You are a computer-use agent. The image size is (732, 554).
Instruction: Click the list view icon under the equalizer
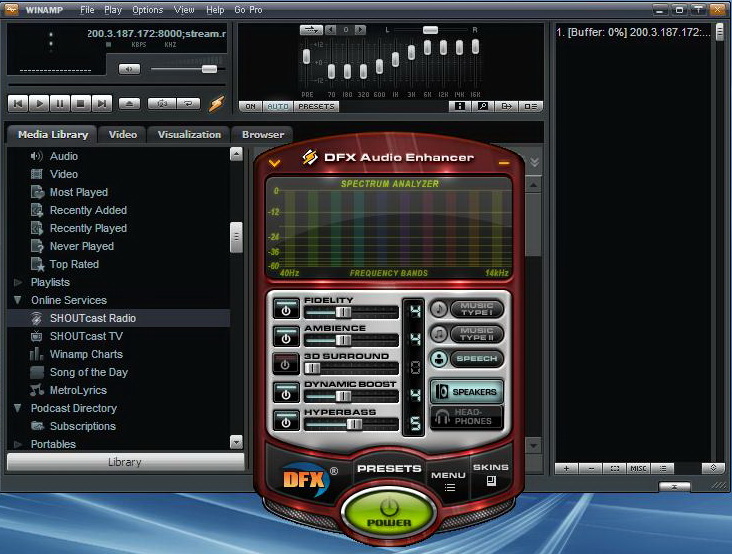coord(531,106)
